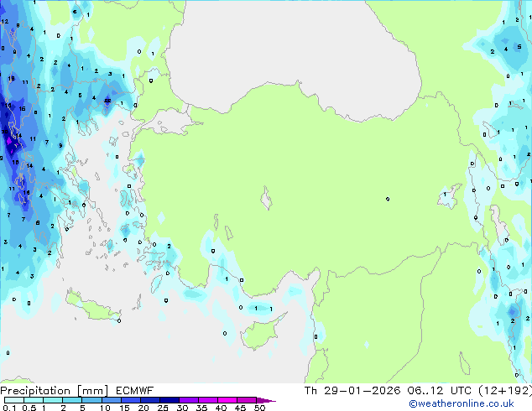This screenshot has width=532, height=411.
Task: Pick the legend color above the 30 label
Action: pyautogui.click(x=184, y=400)
